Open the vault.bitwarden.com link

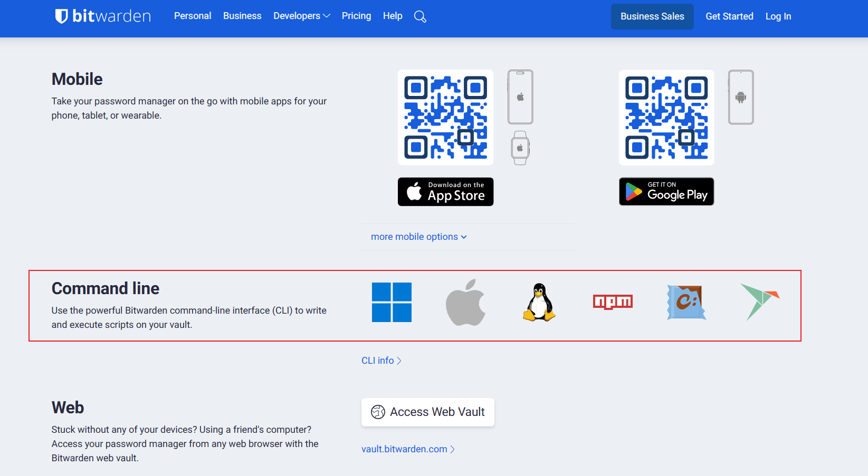tap(408, 449)
